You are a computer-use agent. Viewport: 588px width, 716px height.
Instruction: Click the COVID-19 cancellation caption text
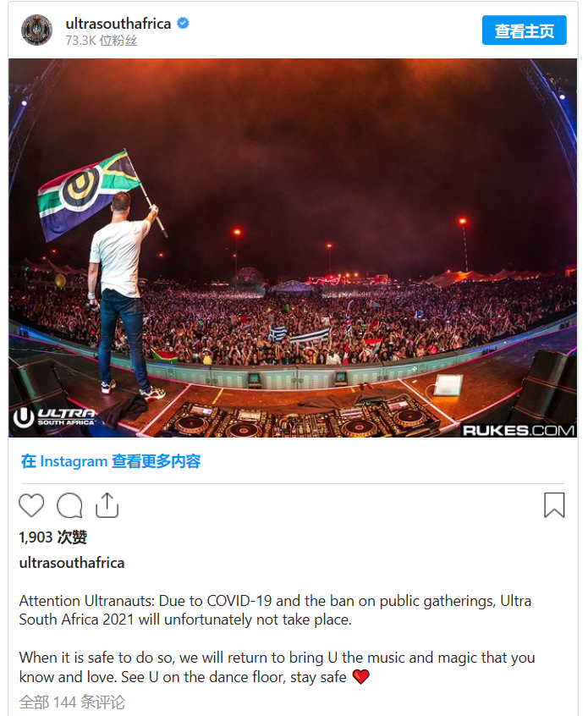[275, 610]
